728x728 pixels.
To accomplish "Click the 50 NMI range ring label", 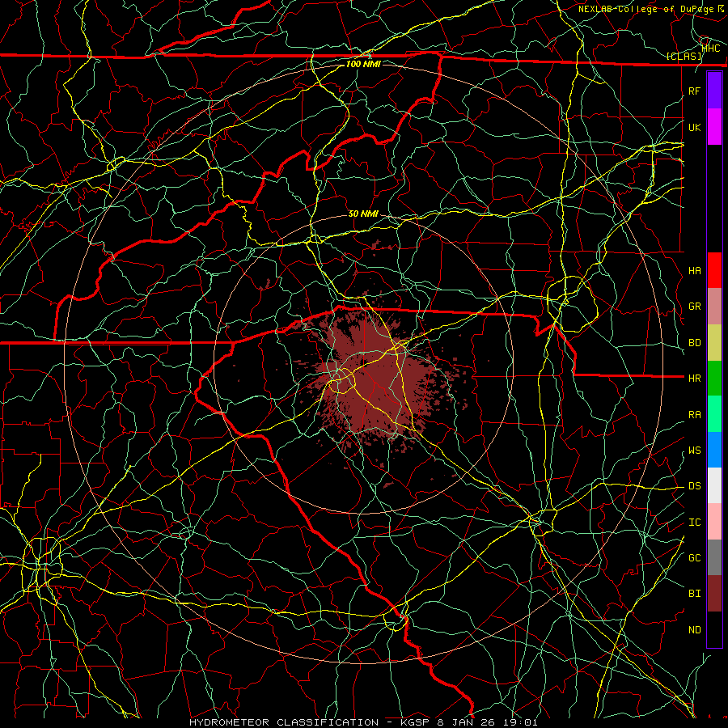I will tap(363, 214).
